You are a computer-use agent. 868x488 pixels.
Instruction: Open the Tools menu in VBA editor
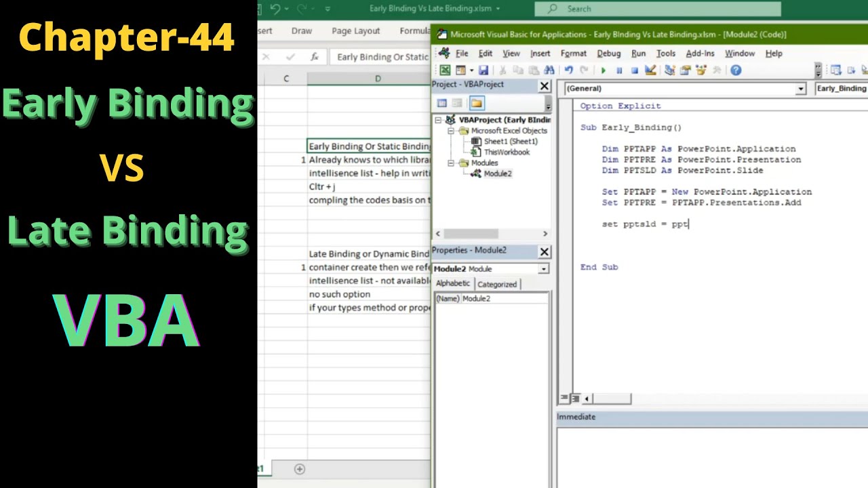tap(666, 54)
